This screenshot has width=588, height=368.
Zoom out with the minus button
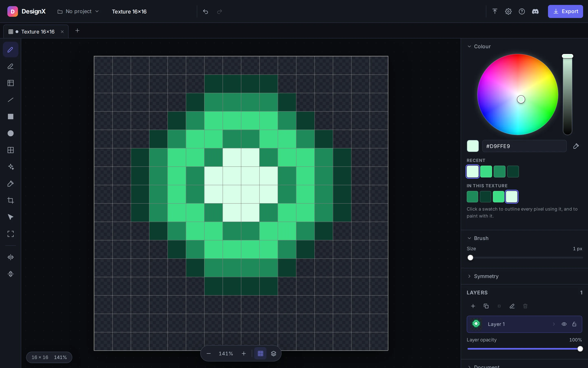pyautogui.click(x=208, y=353)
